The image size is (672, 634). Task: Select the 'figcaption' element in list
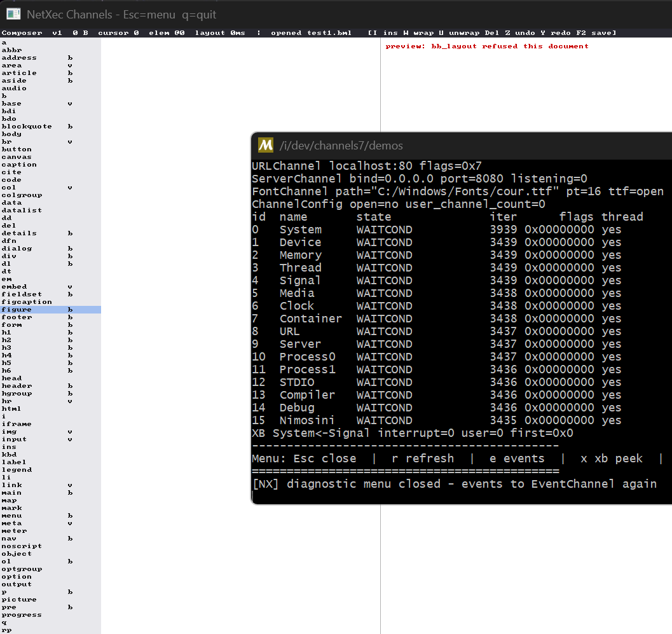51,302
